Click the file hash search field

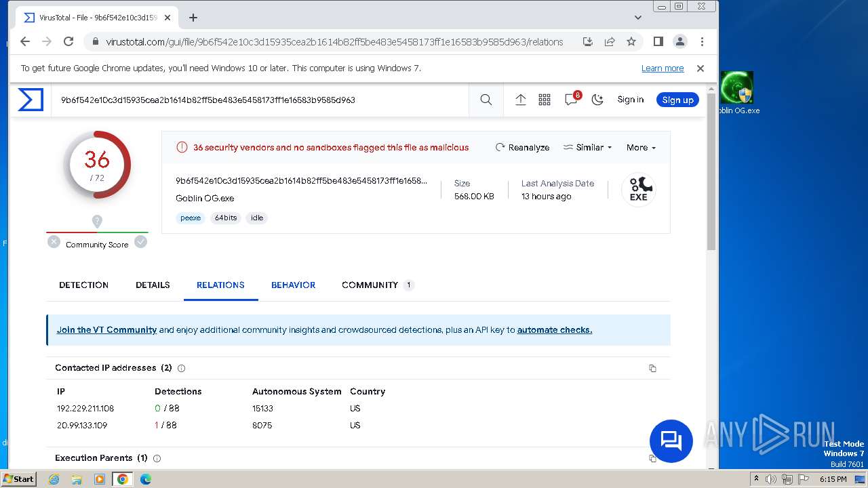coord(260,100)
